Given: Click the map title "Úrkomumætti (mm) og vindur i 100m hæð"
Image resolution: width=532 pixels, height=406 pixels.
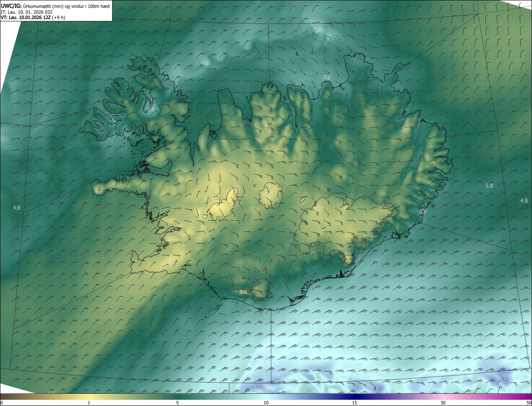Looking at the screenshot, I should point(66,6).
